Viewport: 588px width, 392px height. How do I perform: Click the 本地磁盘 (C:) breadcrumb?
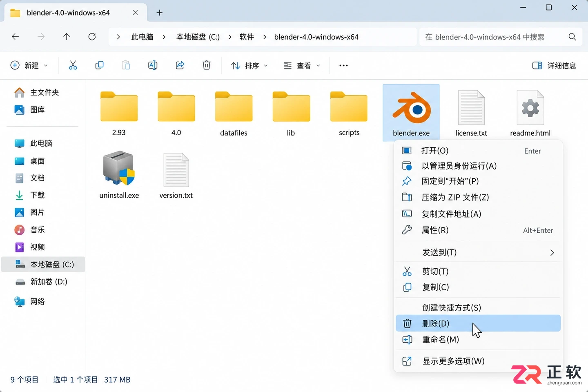pos(198,37)
